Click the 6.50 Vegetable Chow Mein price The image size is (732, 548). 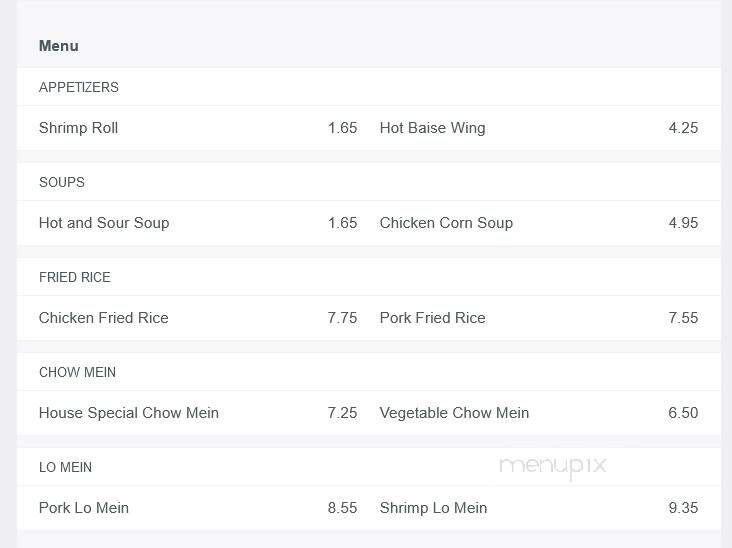pyautogui.click(x=683, y=413)
